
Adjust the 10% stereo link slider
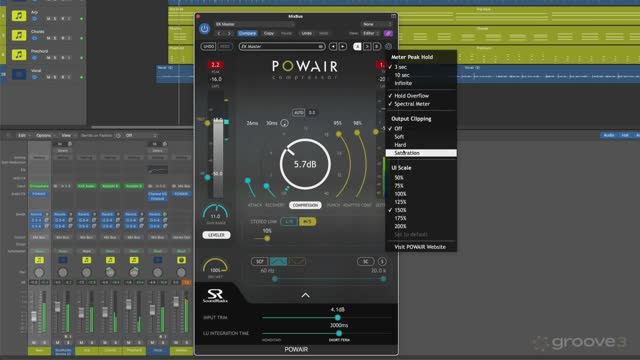[x=267, y=238]
